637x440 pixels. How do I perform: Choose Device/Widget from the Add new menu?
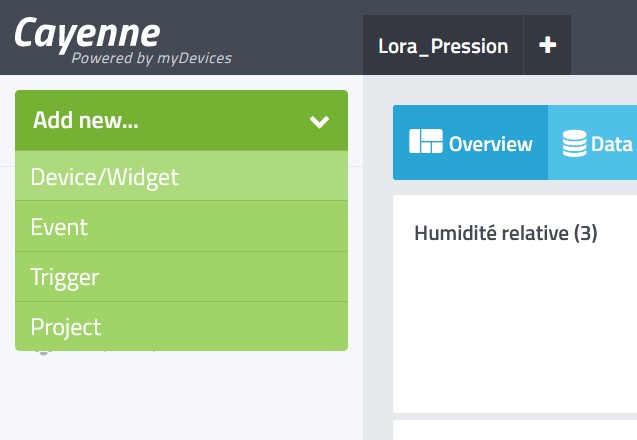[181, 176]
